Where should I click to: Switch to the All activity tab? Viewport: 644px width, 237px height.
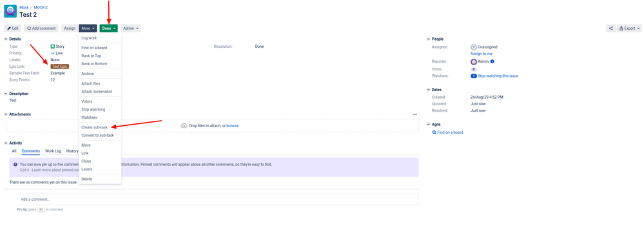[14, 151]
